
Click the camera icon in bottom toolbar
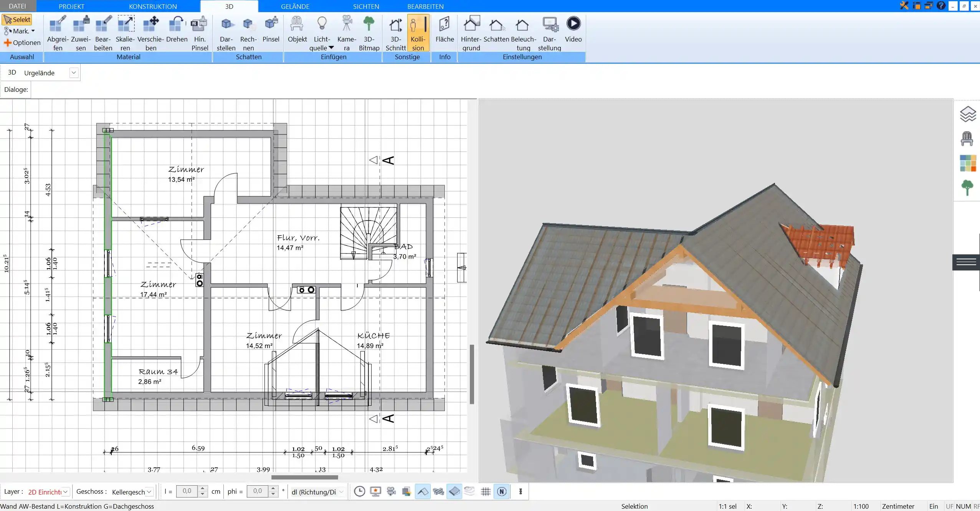pos(391,491)
